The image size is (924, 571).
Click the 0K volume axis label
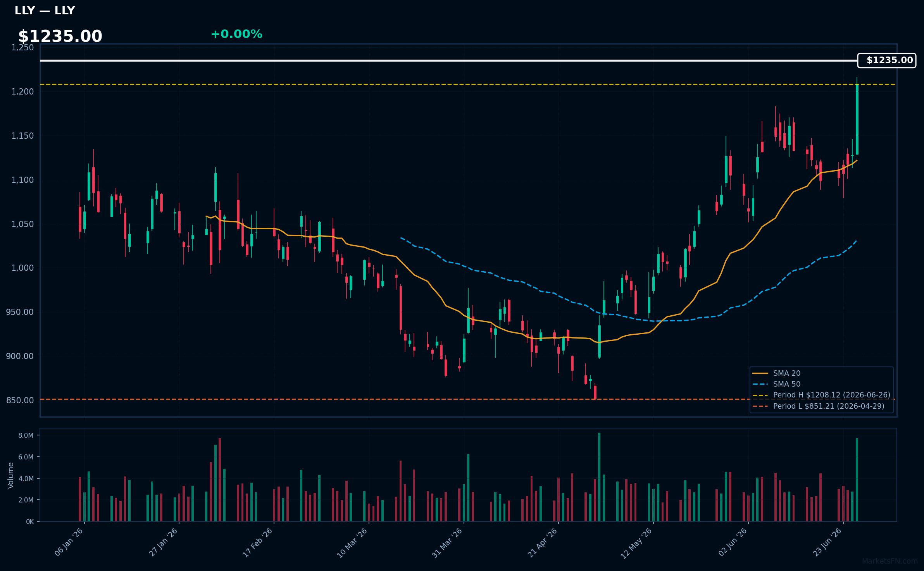[x=30, y=522]
